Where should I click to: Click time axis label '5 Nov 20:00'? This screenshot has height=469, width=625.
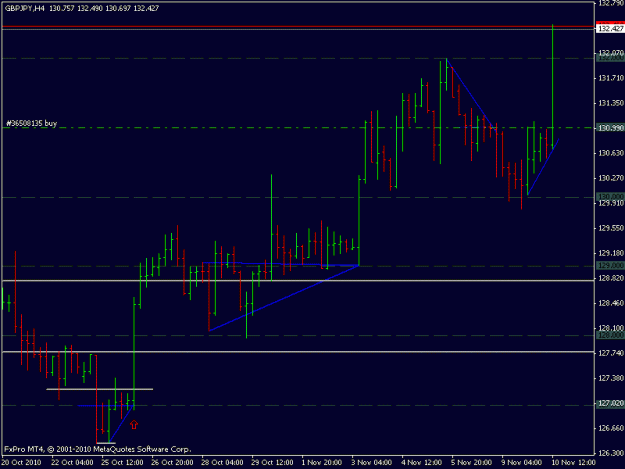pos(472,462)
